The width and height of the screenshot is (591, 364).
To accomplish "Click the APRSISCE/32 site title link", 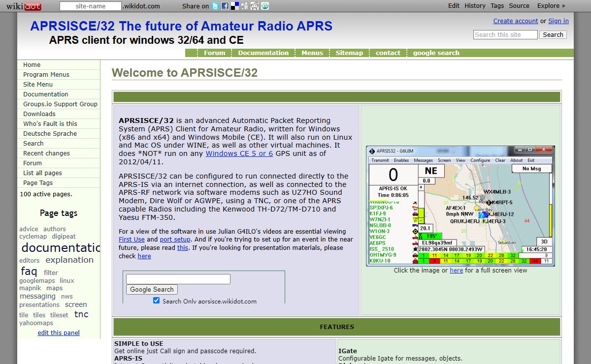I will point(181,26).
